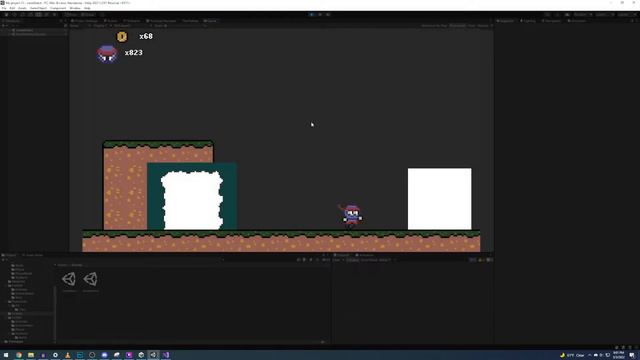Open File Explorer from the taskbar
Screen dimensions: 640x360
(x=31, y=355)
